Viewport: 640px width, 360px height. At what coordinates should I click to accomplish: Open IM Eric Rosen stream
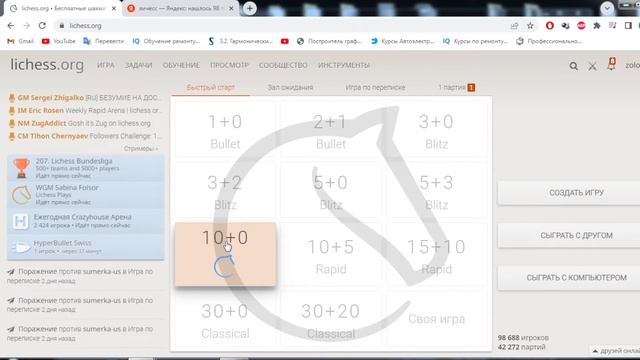(x=85, y=110)
